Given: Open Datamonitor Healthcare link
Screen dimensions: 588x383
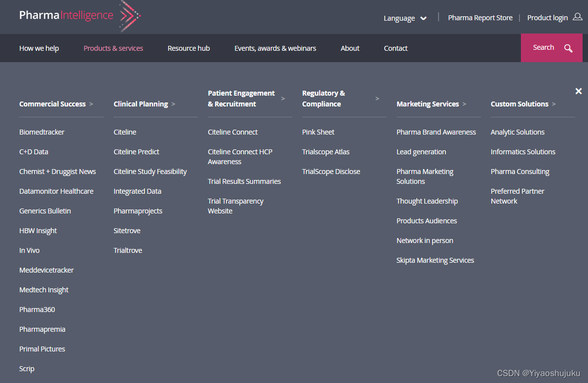Looking at the screenshot, I should 56,191.
